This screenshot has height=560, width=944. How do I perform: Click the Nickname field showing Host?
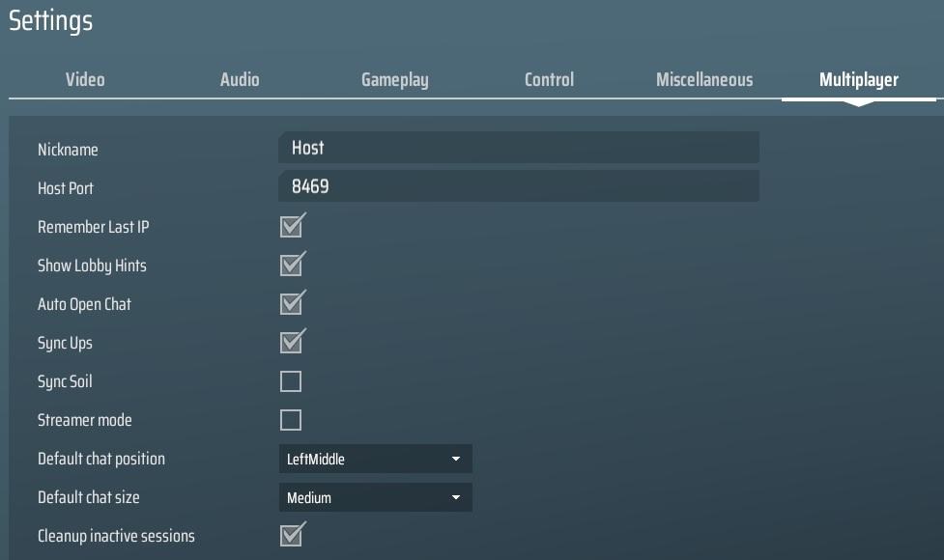click(x=519, y=147)
